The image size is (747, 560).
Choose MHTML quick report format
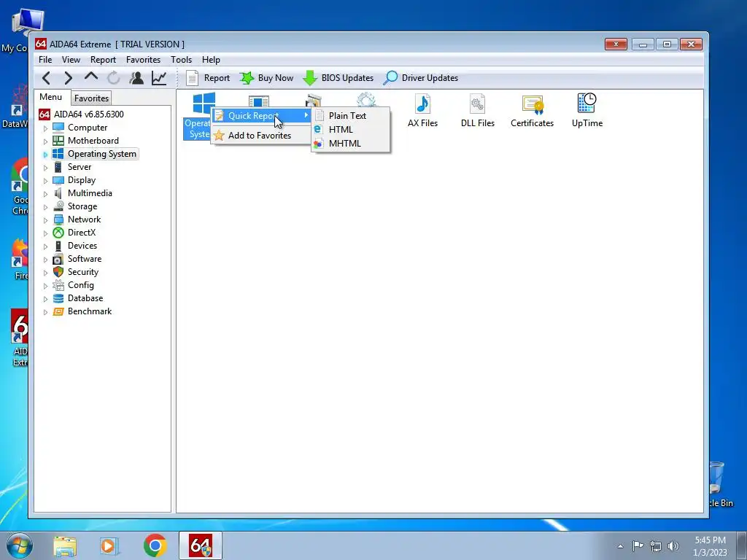[x=350, y=144]
